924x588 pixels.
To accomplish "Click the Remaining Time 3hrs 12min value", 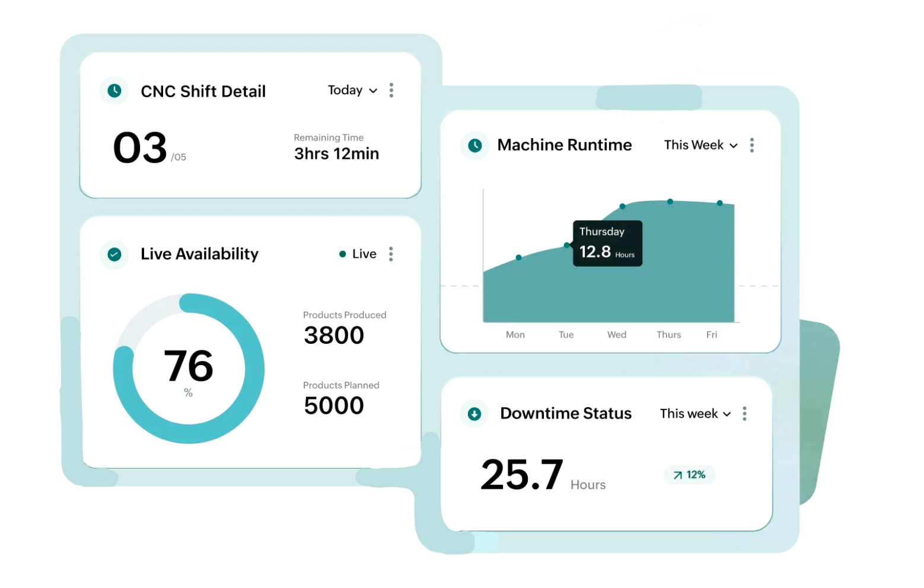I will [x=337, y=154].
